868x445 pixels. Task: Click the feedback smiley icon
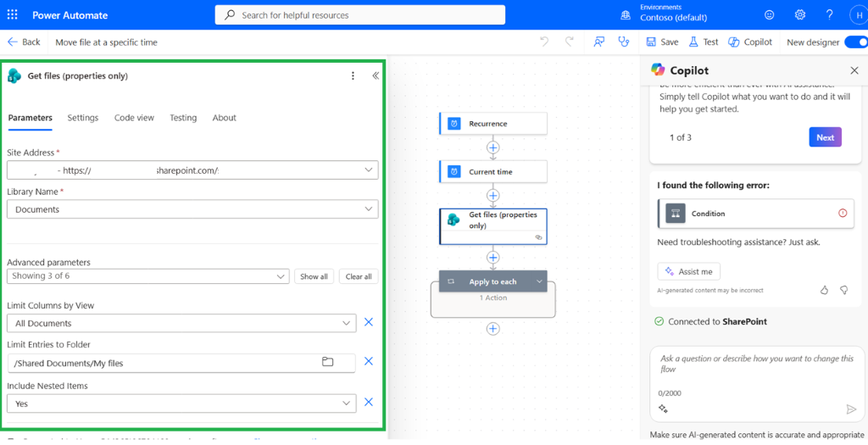coord(769,15)
